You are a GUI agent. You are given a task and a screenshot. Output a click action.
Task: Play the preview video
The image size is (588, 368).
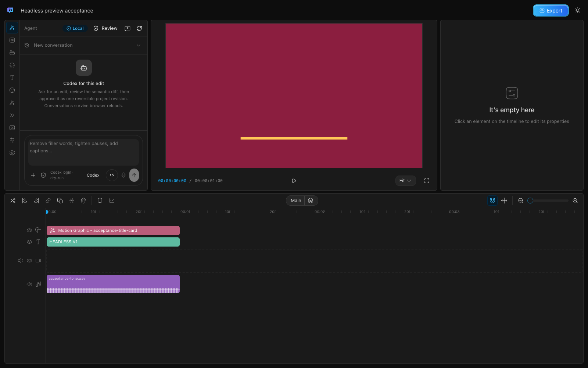[294, 181]
